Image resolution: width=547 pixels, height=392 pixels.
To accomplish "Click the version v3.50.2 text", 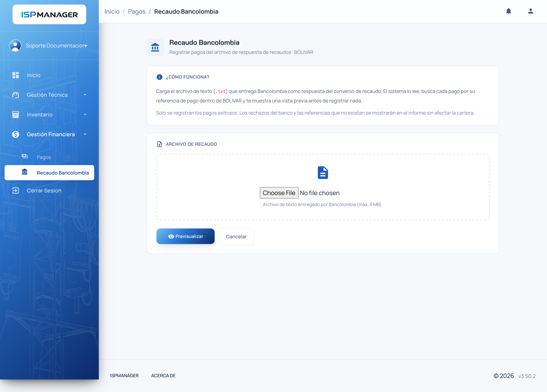I will click(527, 376).
